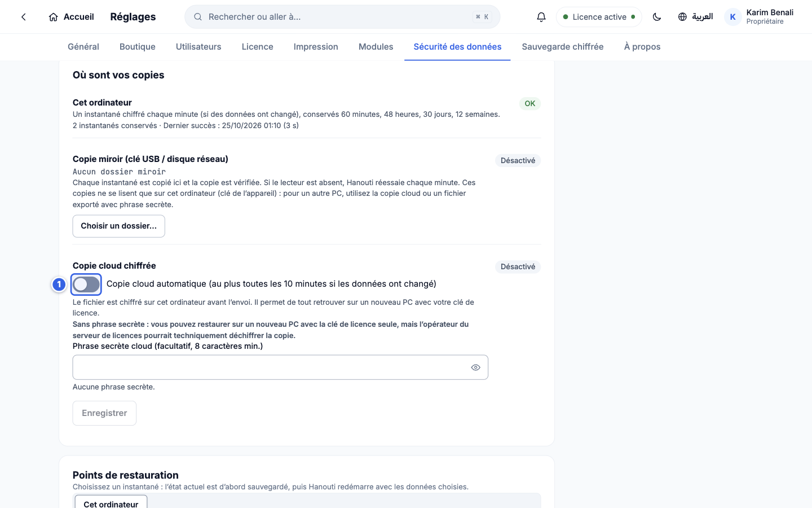Screen dimensions: 812x508
Task: Click the 'Où sont vos copies' heading
Action: click(x=118, y=75)
